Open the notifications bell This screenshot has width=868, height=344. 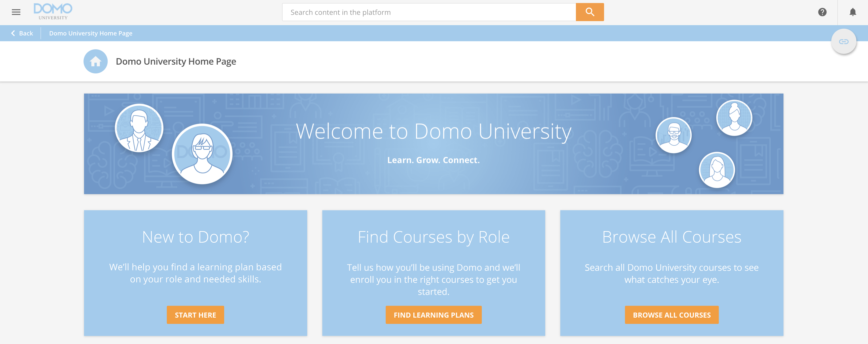coord(853,12)
